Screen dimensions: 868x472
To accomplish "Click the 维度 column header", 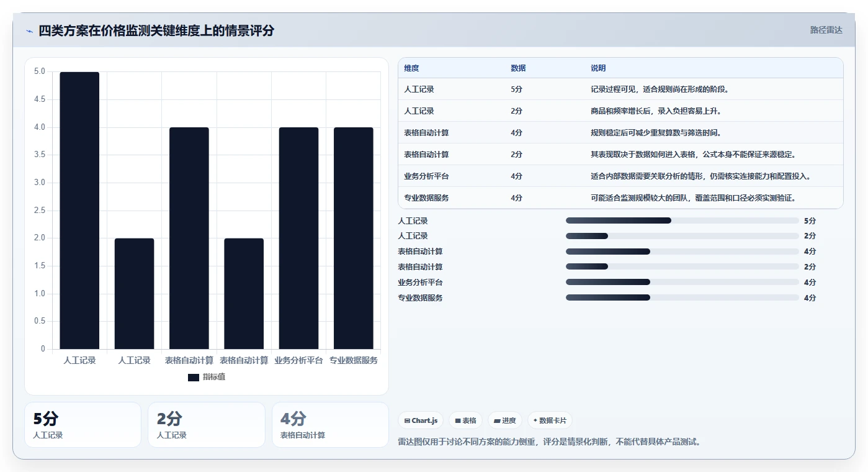I will pos(411,68).
